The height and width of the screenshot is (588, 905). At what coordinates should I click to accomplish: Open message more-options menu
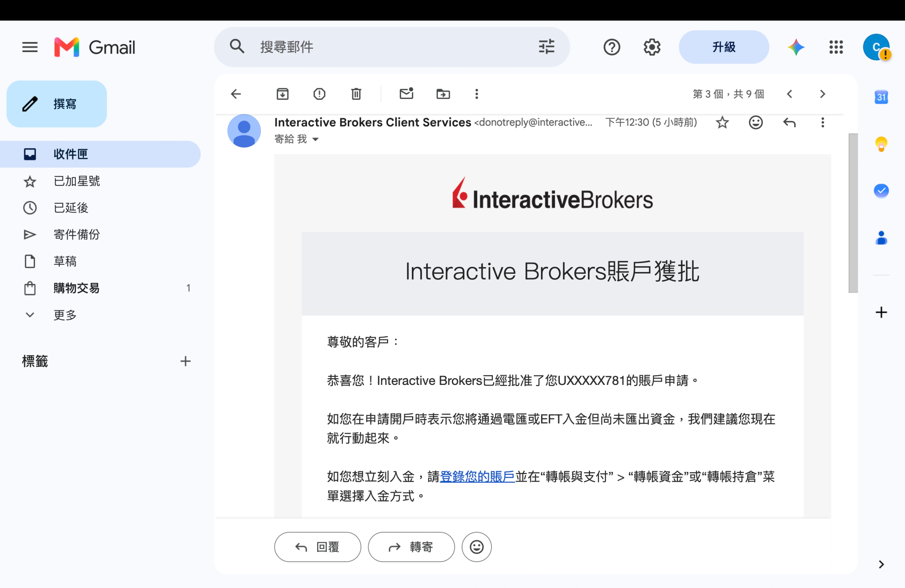[x=822, y=122]
